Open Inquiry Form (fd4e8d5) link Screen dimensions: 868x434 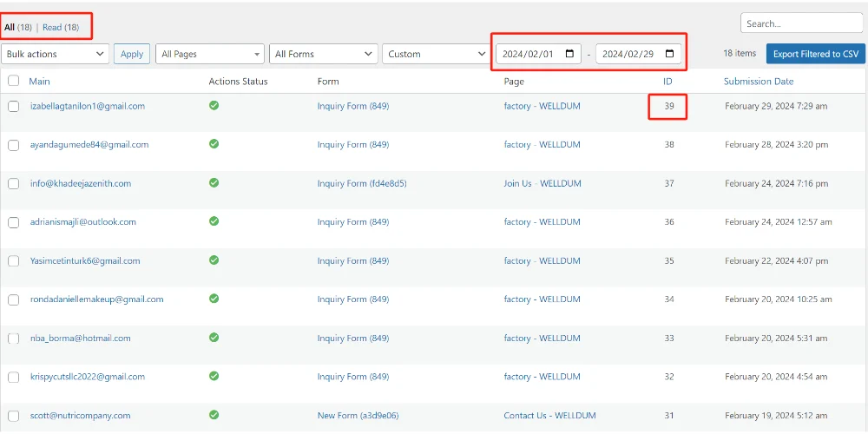point(362,183)
